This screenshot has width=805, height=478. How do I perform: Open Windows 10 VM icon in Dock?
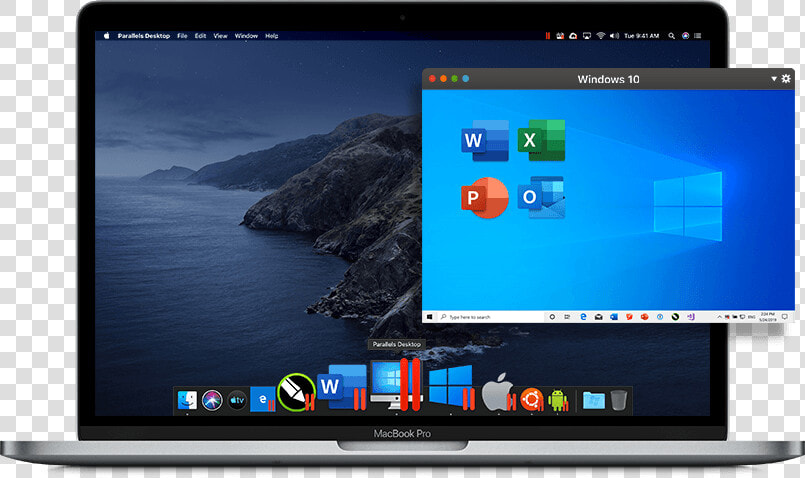tap(451, 388)
